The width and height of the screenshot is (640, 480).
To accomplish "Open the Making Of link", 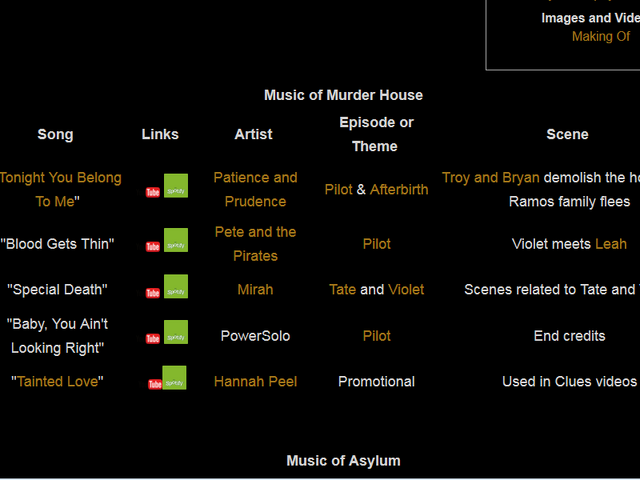I will tap(601, 36).
